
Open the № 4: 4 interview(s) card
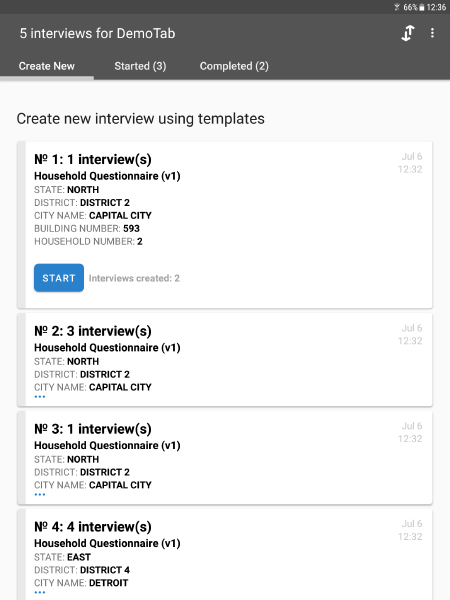[225, 555]
